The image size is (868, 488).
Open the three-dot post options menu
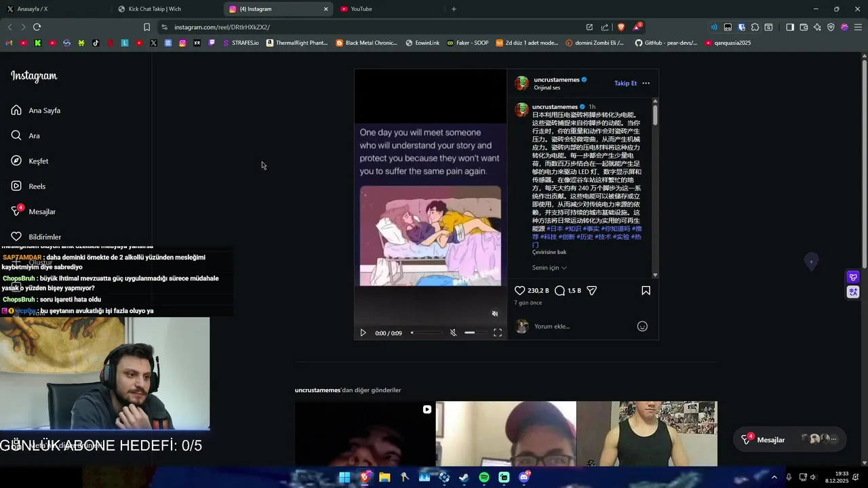[x=646, y=83]
